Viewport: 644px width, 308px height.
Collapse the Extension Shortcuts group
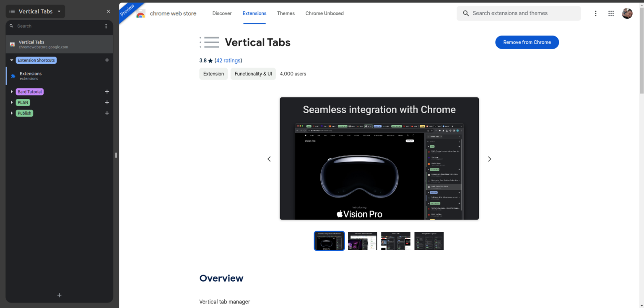tap(11, 60)
